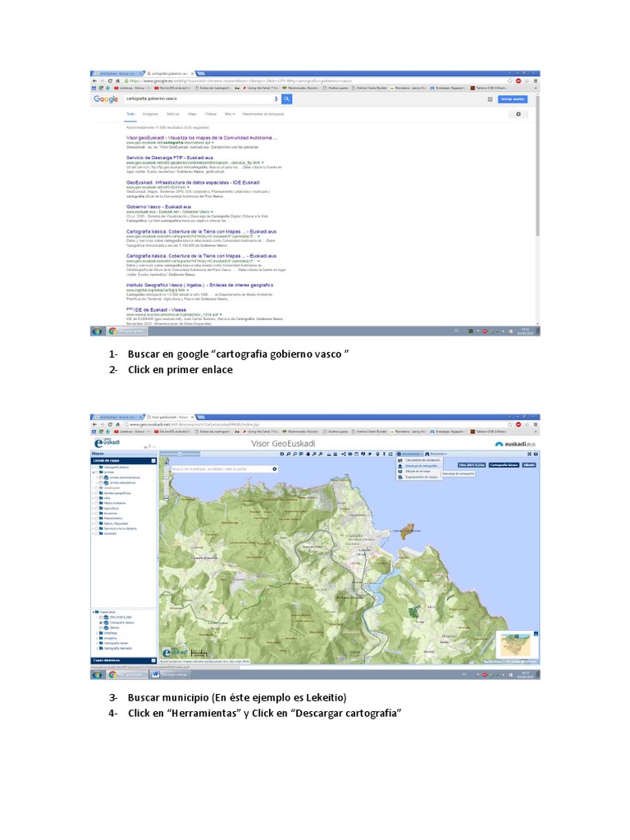Expand Cartografía derivada folder
Image resolution: width=630 pixels, height=840 pixels.
(97, 648)
